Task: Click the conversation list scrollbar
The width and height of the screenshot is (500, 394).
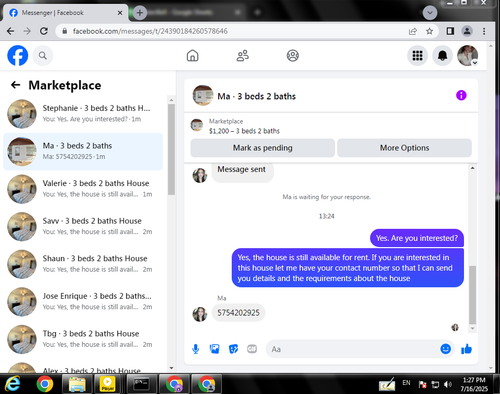Action: pyautogui.click(x=171, y=149)
